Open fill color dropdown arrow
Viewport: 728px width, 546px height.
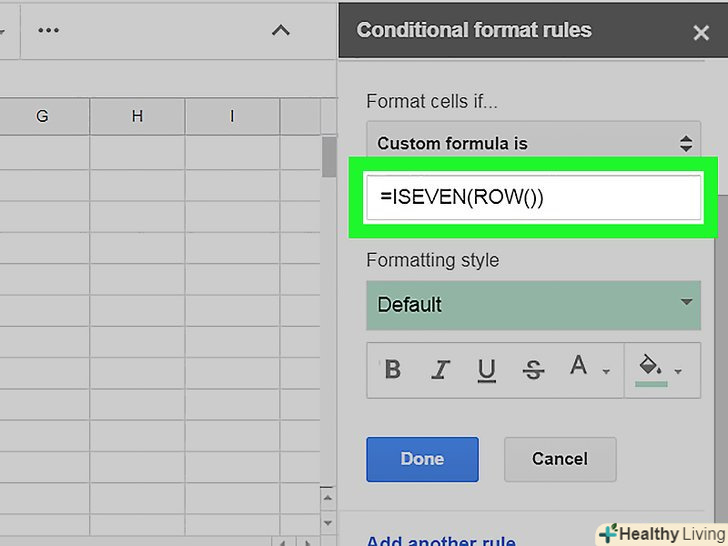tap(680, 372)
